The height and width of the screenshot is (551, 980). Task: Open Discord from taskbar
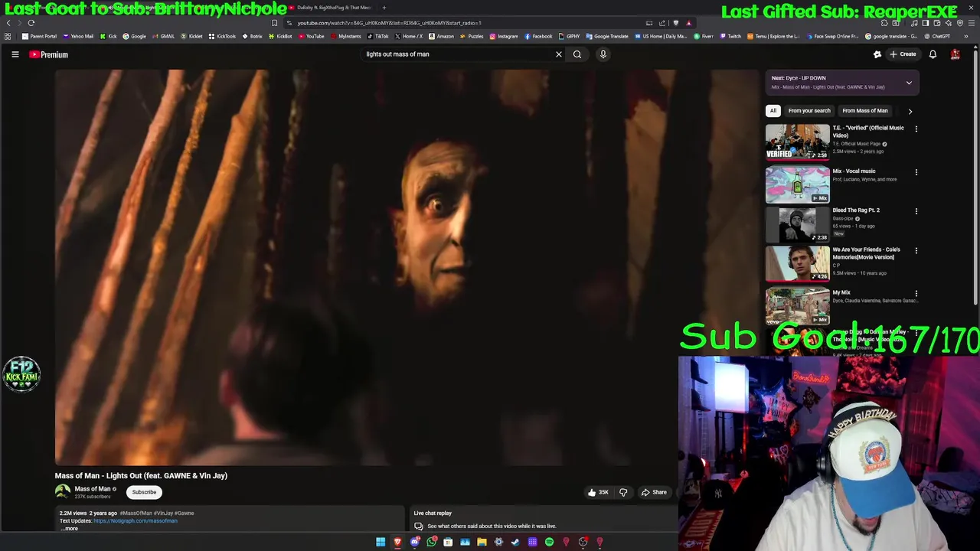pyautogui.click(x=415, y=542)
